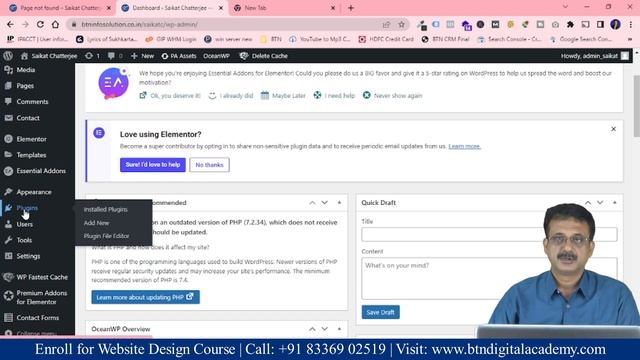This screenshot has width=640, height=360.
Task: Bookmark page with star icon
Action: [x=402, y=24]
